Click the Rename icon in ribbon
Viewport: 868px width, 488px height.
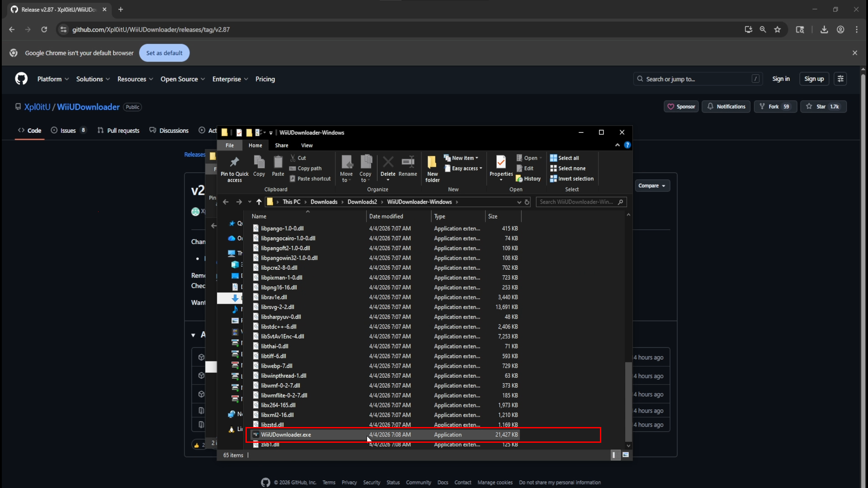pyautogui.click(x=408, y=162)
